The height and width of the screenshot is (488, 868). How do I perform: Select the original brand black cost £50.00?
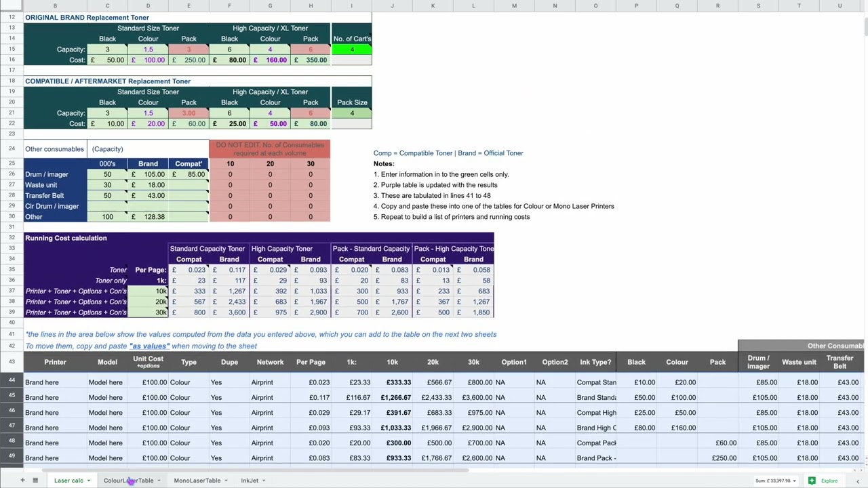coord(107,60)
